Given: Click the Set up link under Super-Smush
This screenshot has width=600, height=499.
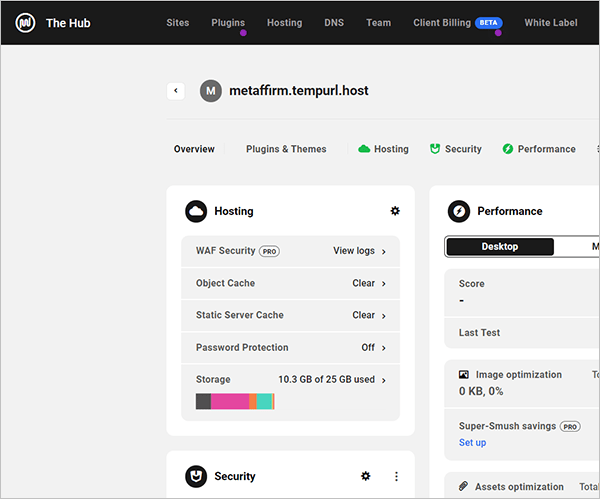Looking at the screenshot, I should coord(472,442).
